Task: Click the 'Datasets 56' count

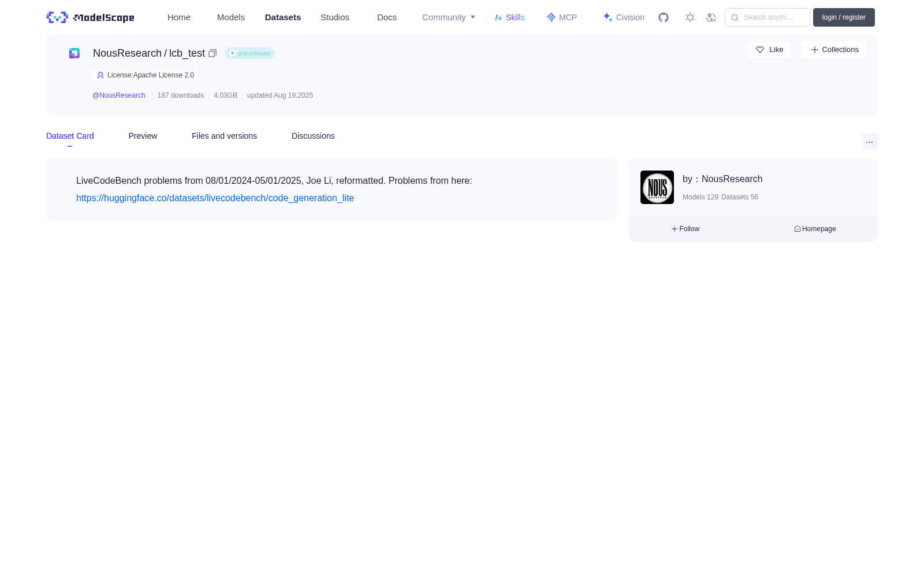Action: (x=740, y=197)
